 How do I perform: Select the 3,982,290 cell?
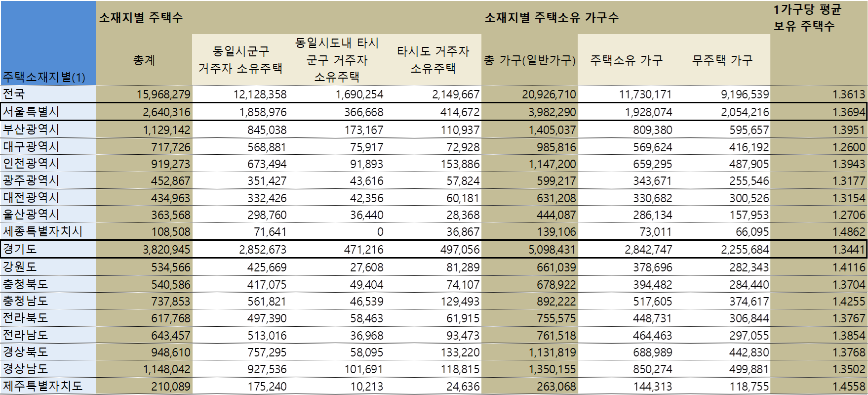coord(529,112)
